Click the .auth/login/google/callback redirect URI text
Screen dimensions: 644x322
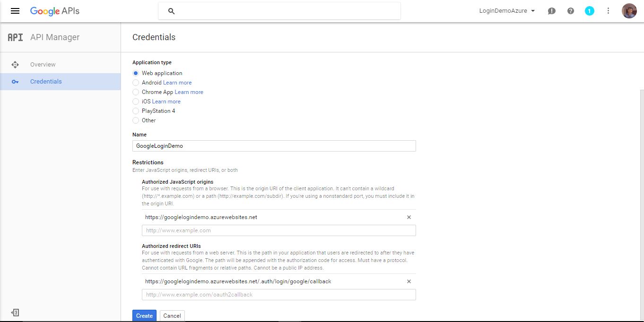pyautogui.click(x=238, y=281)
